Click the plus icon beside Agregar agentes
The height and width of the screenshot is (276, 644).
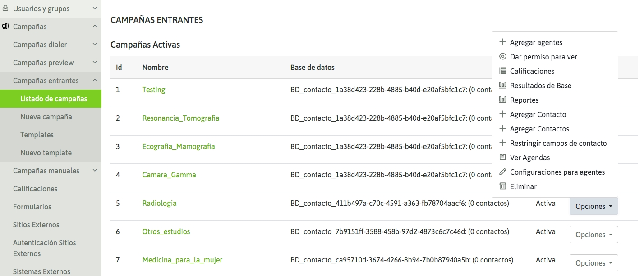[x=503, y=42]
